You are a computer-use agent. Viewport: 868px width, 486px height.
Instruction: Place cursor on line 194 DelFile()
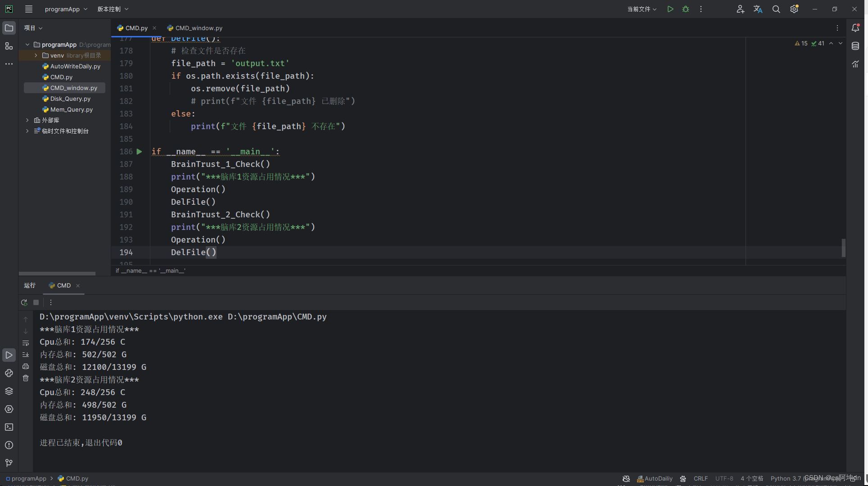click(x=194, y=252)
